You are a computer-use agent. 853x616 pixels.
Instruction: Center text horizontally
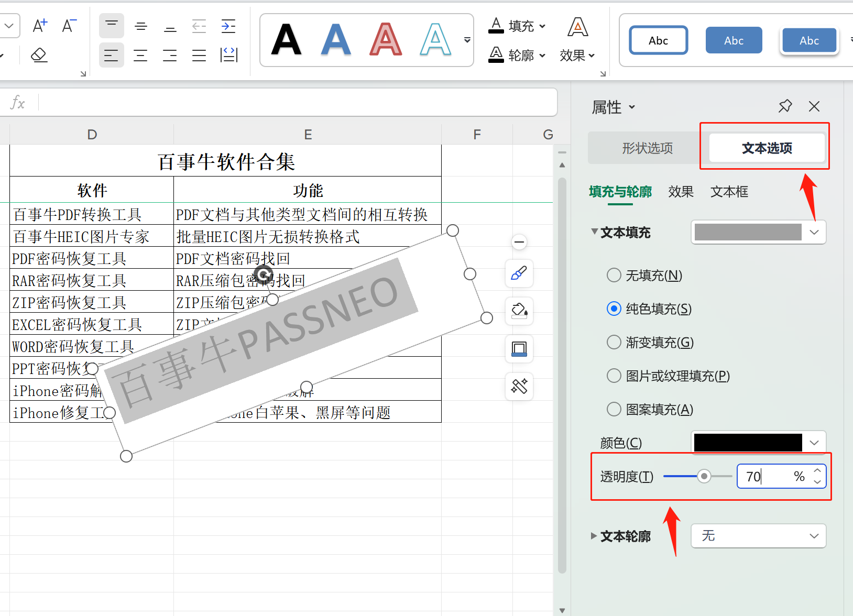click(x=141, y=55)
